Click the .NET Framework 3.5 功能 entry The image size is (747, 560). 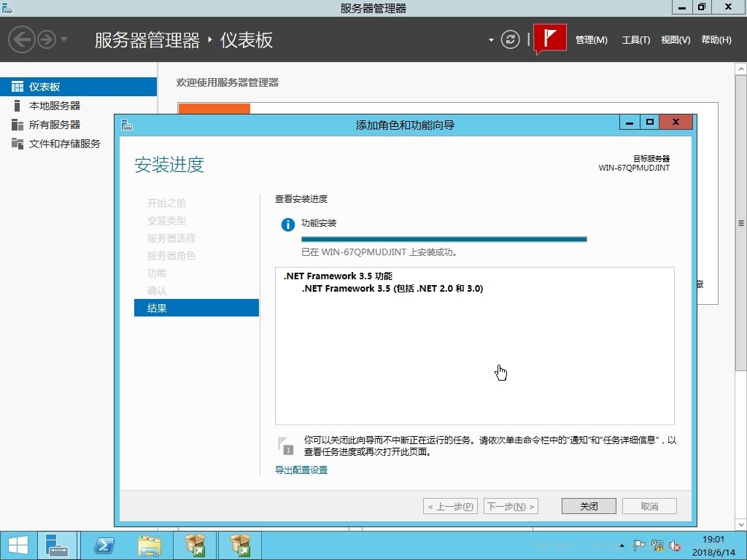point(338,276)
